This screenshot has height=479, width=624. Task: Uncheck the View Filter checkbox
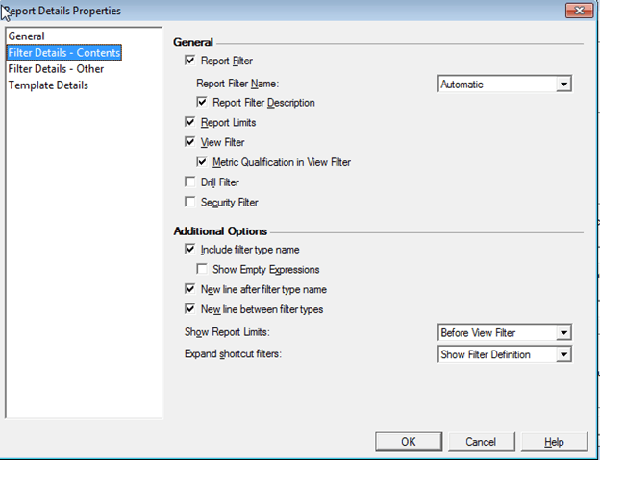click(x=191, y=142)
